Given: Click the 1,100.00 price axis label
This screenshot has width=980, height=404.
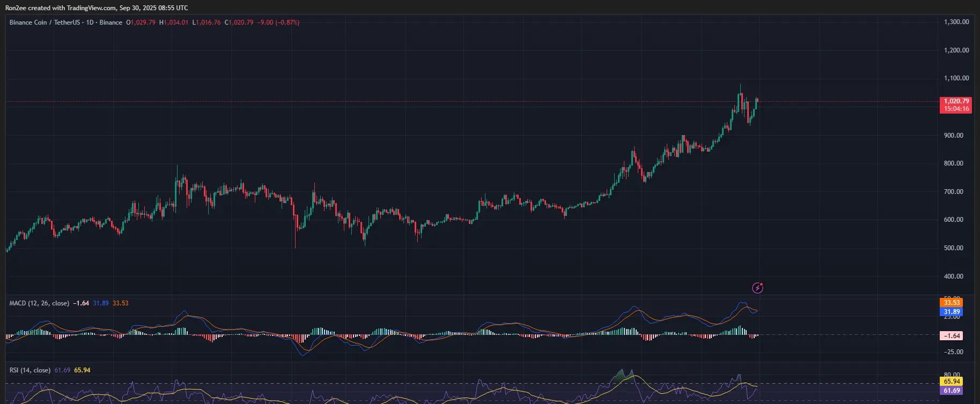Looking at the screenshot, I should click(956, 78).
